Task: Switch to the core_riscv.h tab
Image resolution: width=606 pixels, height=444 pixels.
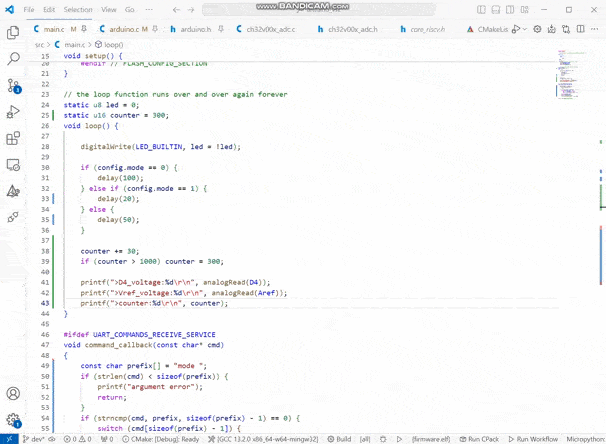Action: [x=427, y=29]
